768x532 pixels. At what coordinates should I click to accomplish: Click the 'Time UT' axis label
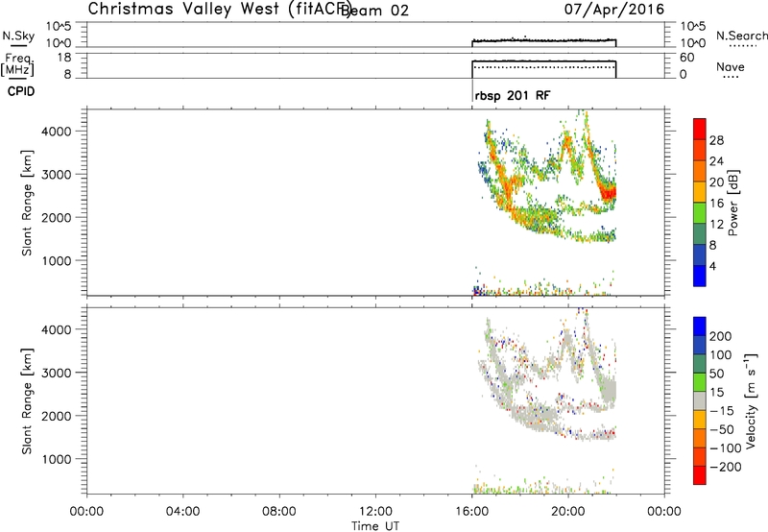click(375, 526)
